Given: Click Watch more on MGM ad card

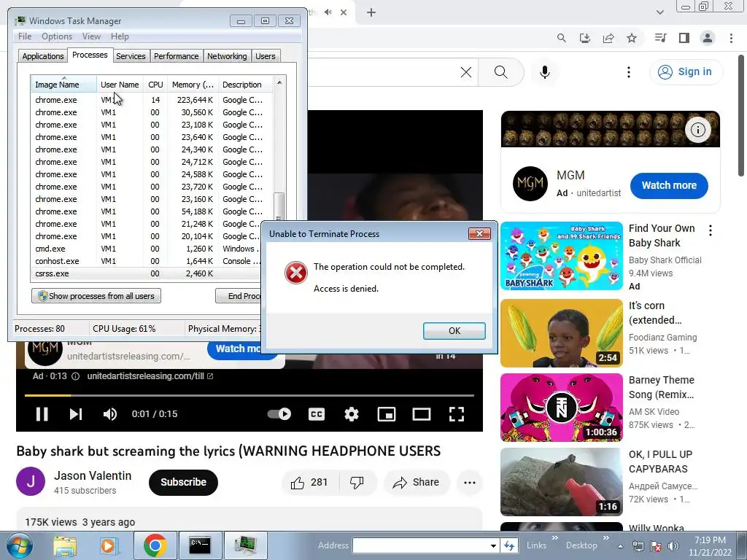Looking at the screenshot, I should click(x=669, y=185).
